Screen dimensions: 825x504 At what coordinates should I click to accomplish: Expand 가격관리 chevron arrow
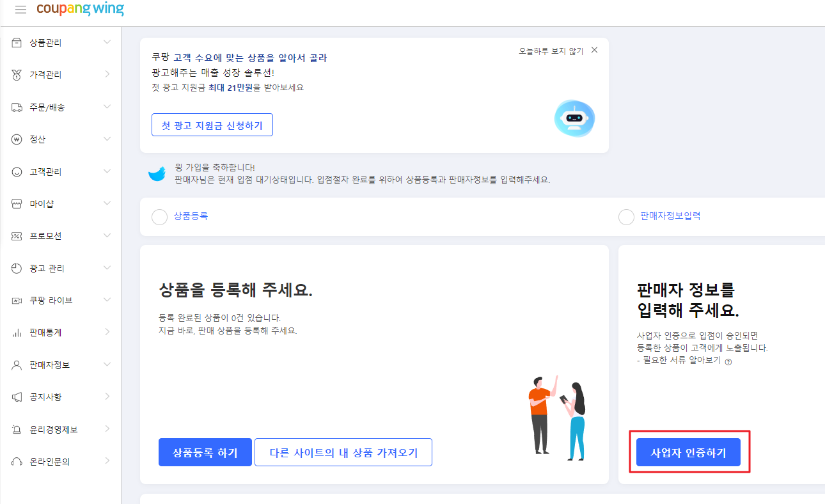coord(107,75)
